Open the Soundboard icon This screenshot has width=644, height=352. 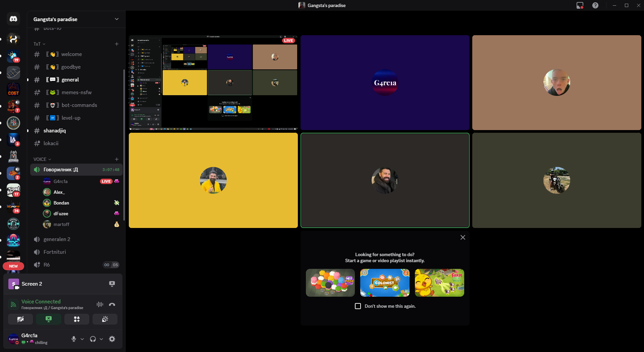click(105, 319)
